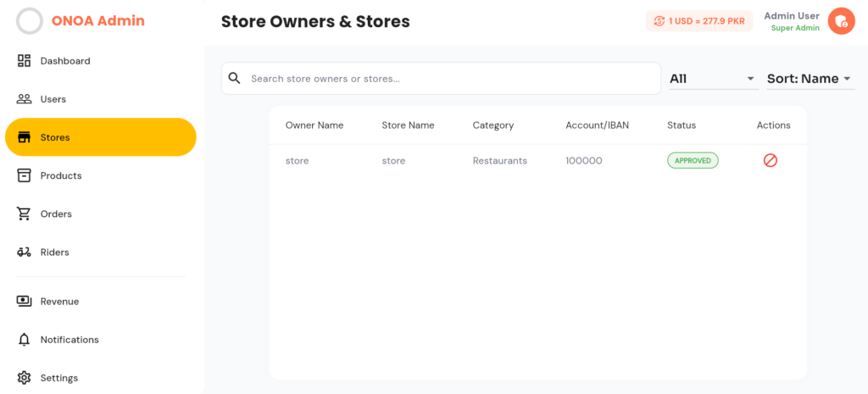Click the Orders shopping cart icon
The height and width of the screenshot is (394, 868).
tap(24, 214)
